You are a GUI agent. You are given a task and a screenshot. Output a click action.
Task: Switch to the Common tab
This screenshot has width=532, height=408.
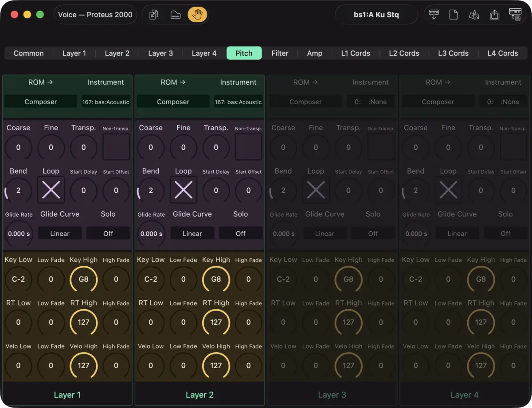(x=29, y=53)
